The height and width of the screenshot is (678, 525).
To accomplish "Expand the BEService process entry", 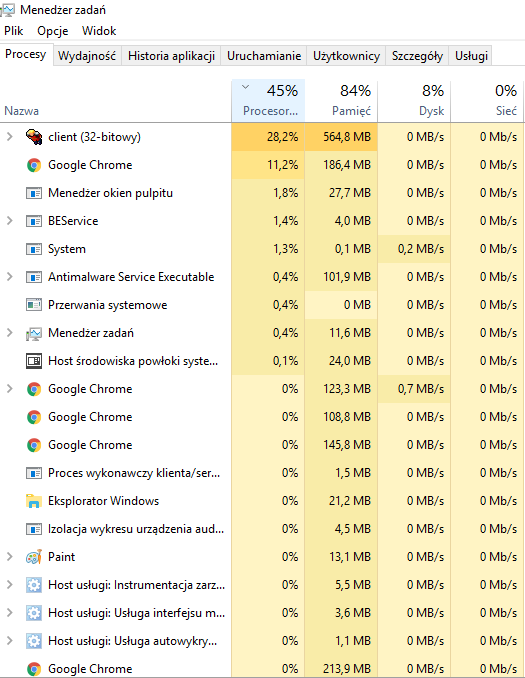I will click(10, 221).
